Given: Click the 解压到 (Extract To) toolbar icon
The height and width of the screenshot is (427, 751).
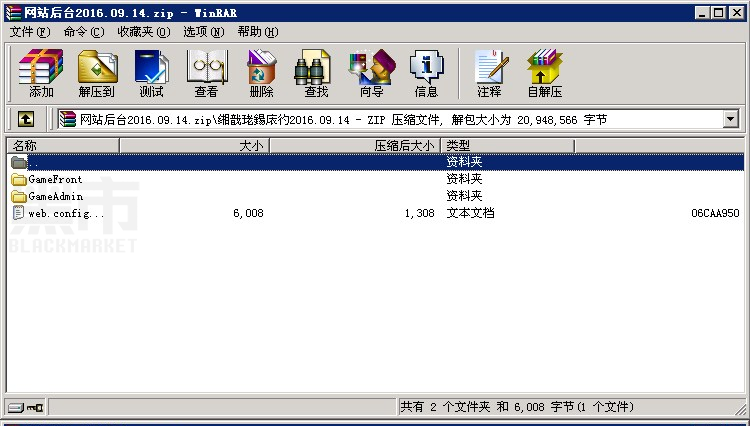Looking at the screenshot, I should coord(97,73).
